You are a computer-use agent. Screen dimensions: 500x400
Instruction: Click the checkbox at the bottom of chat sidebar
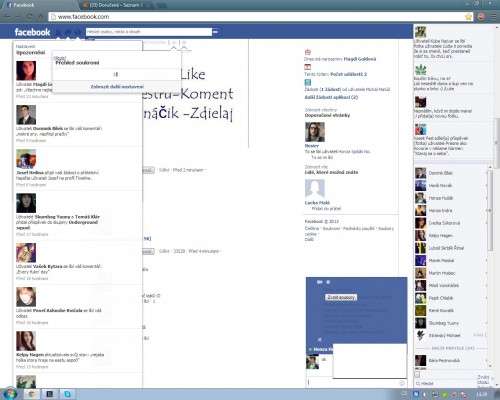417,374
